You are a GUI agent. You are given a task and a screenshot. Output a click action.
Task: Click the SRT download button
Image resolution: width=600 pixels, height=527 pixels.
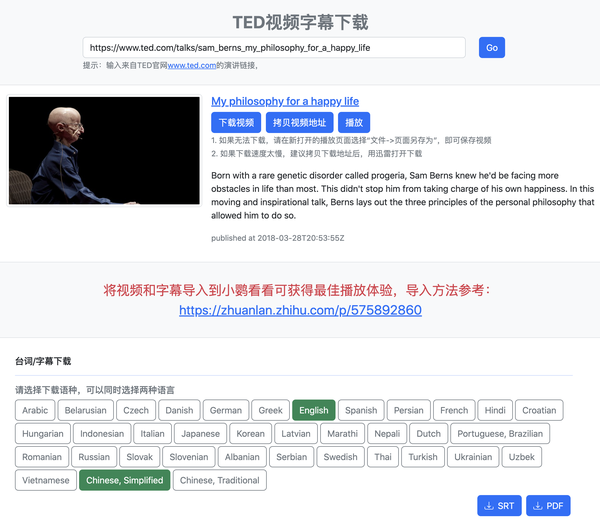(499, 506)
